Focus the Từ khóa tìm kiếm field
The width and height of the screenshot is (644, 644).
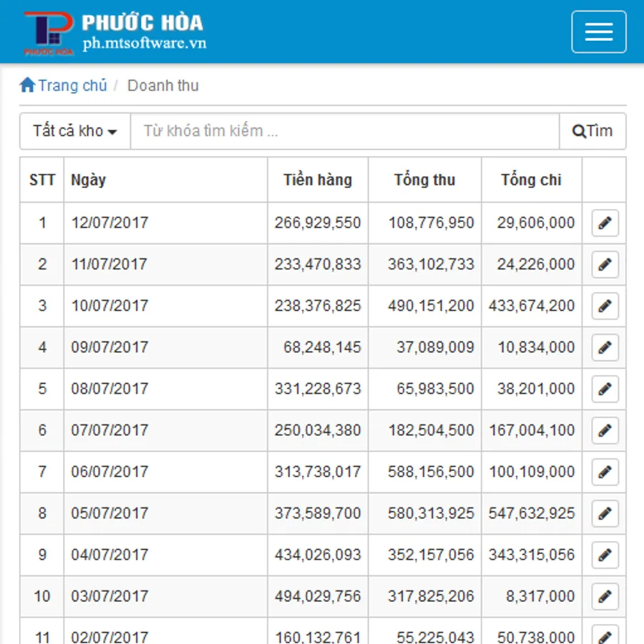point(344,131)
